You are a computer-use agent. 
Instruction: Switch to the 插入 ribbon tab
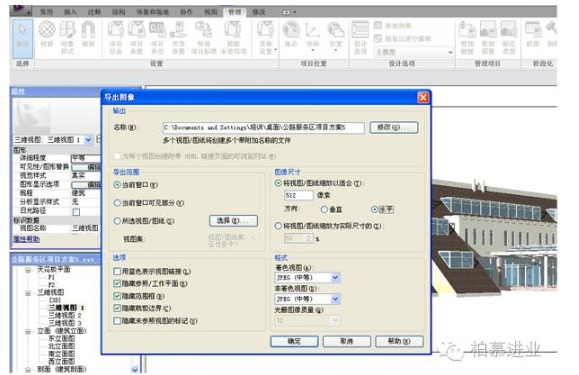click(70, 12)
